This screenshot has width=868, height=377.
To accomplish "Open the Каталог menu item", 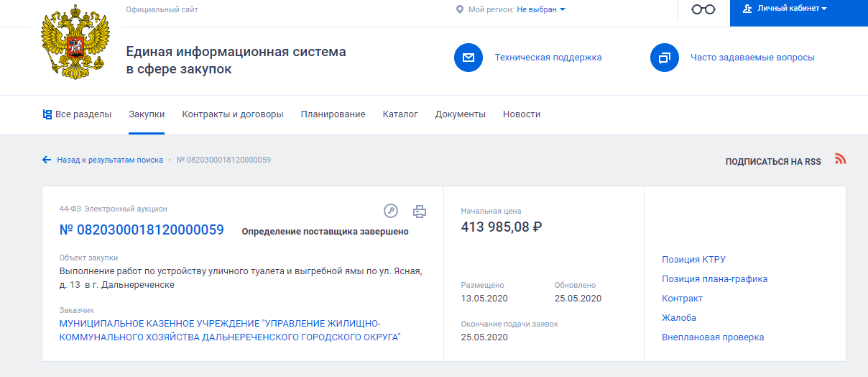I will pyautogui.click(x=400, y=114).
